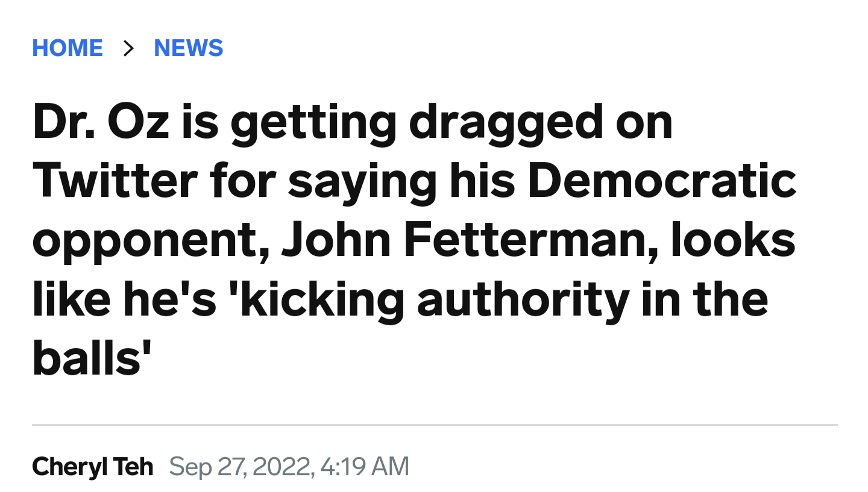Go to the HOME breadcrumb link

point(68,48)
